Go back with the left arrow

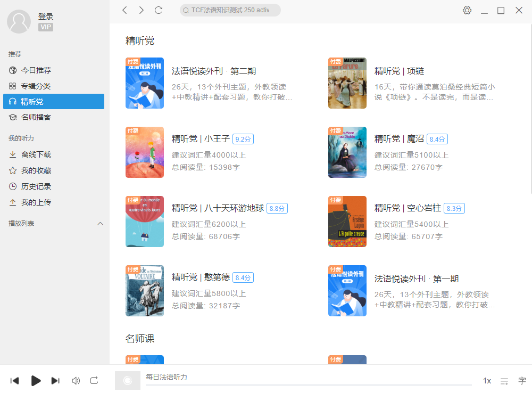click(x=124, y=10)
